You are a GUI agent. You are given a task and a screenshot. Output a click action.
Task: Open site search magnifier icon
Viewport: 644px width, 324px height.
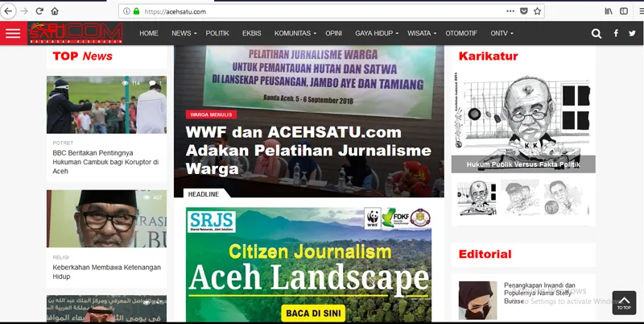point(597,34)
